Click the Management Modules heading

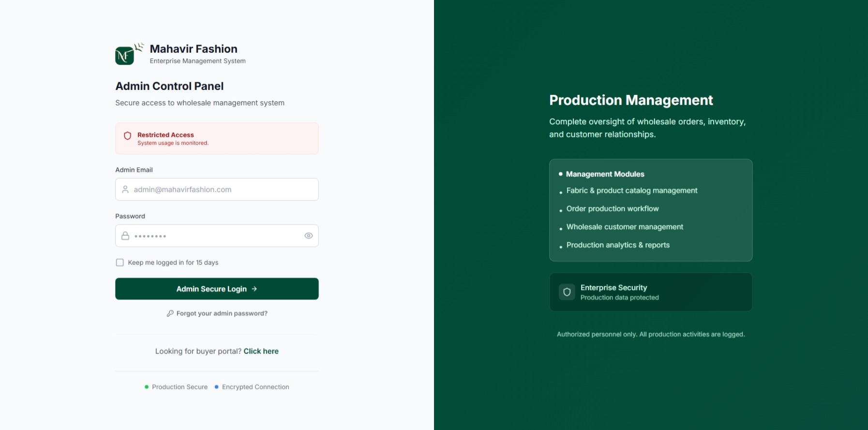point(605,174)
